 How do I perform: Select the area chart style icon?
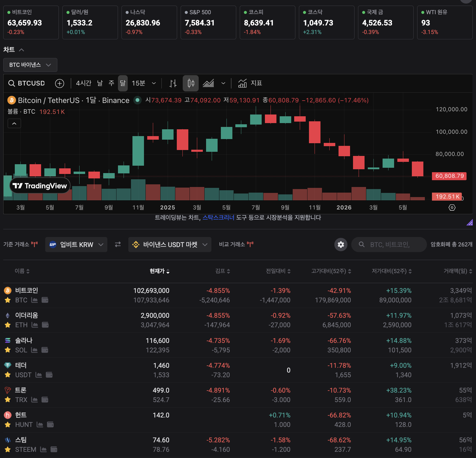(x=208, y=83)
